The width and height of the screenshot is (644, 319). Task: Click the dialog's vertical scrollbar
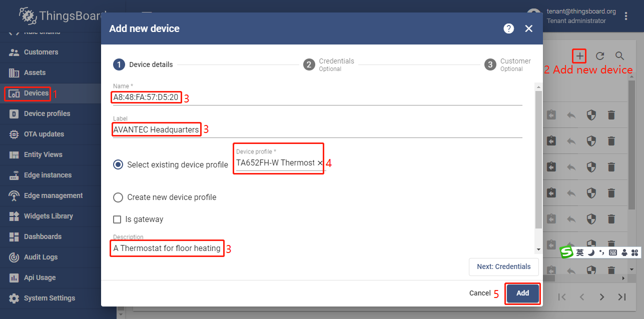click(x=538, y=160)
